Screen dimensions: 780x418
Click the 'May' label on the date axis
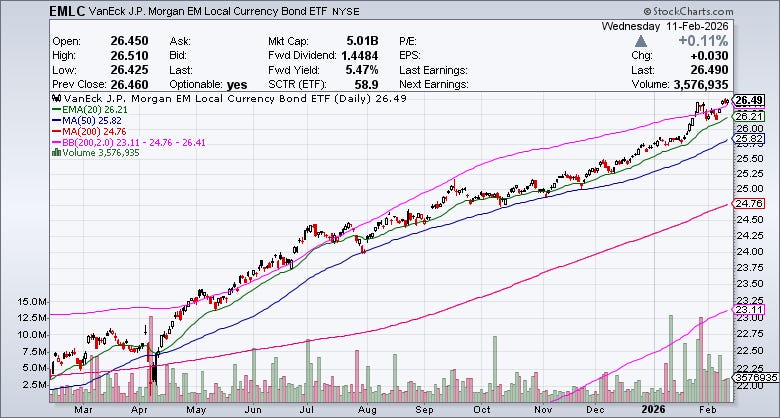coord(197,410)
